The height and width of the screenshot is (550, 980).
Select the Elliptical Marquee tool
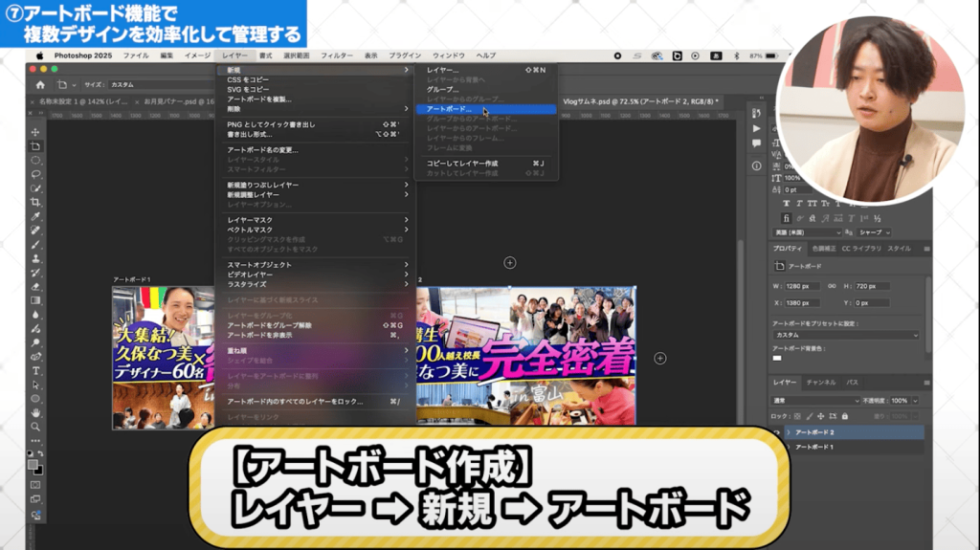[35, 160]
